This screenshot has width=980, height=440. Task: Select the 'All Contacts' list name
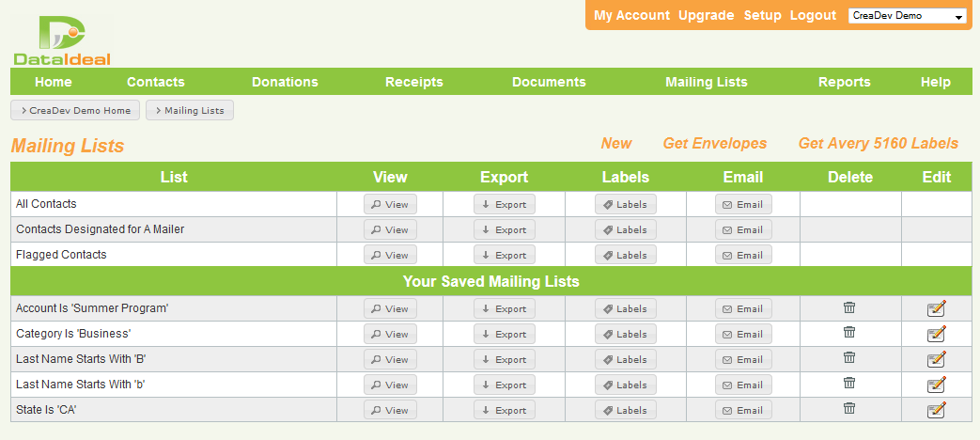pyautogui.click(x=46, y=204)
